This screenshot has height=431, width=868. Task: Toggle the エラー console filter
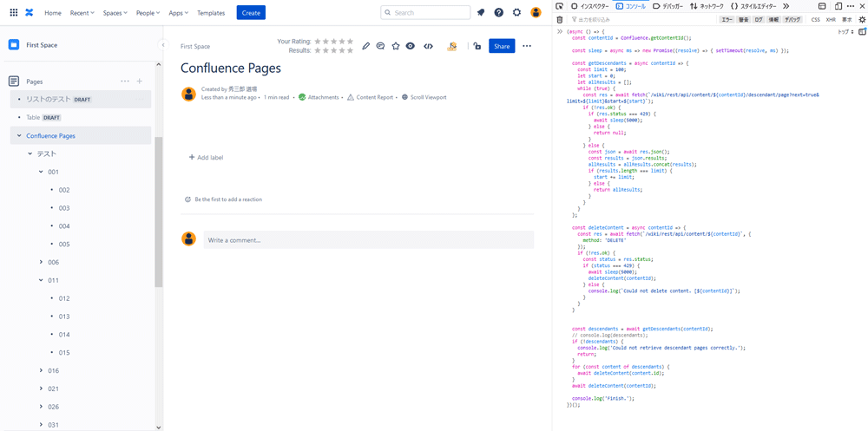(x=727, y=19)
